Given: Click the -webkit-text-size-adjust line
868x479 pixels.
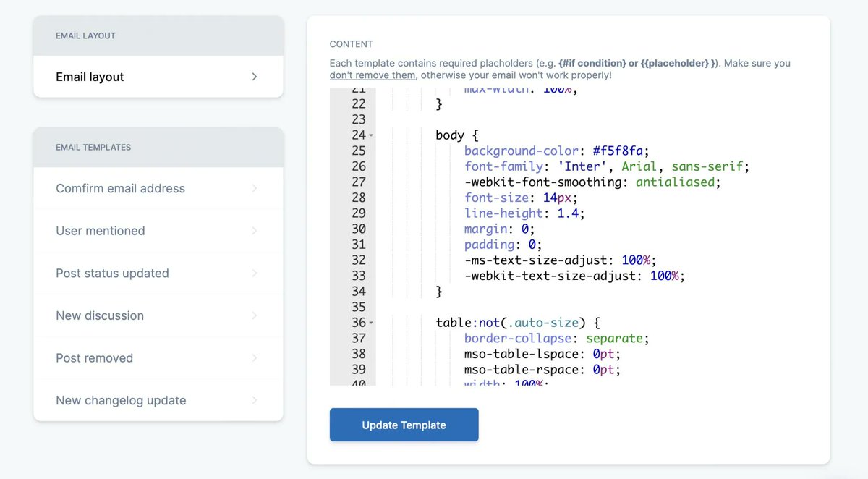Looking at the screenshot, I should 574,276.
